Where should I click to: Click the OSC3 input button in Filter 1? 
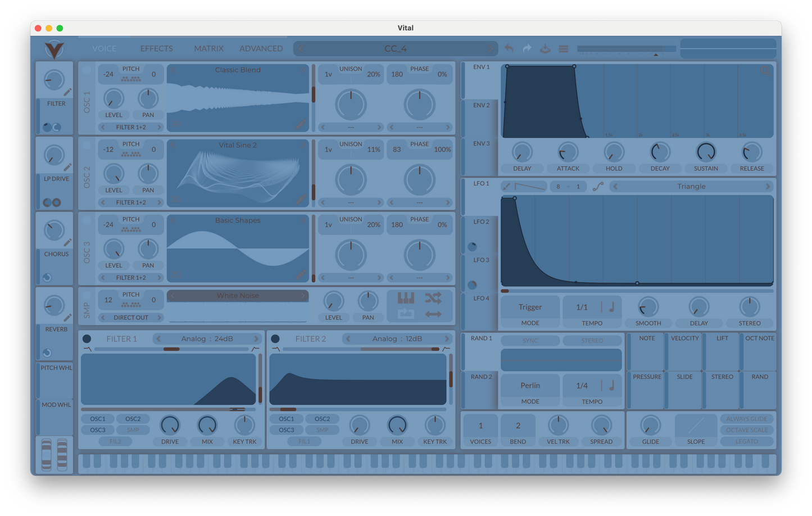[x=98, y=430]
